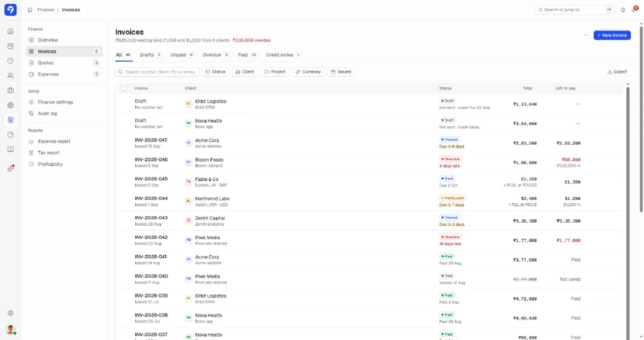644x340 pixels.
Task: Select Invoices in Finance sidebar
Action: tap(64, 51)
